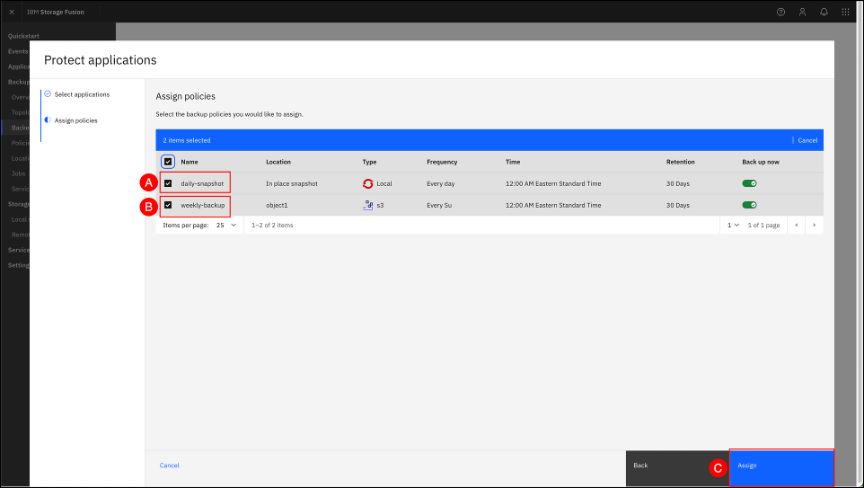Image resolution: width=864 pixels, height=488 pixels.
Task: Go to Select applications step
Action: 82,94
